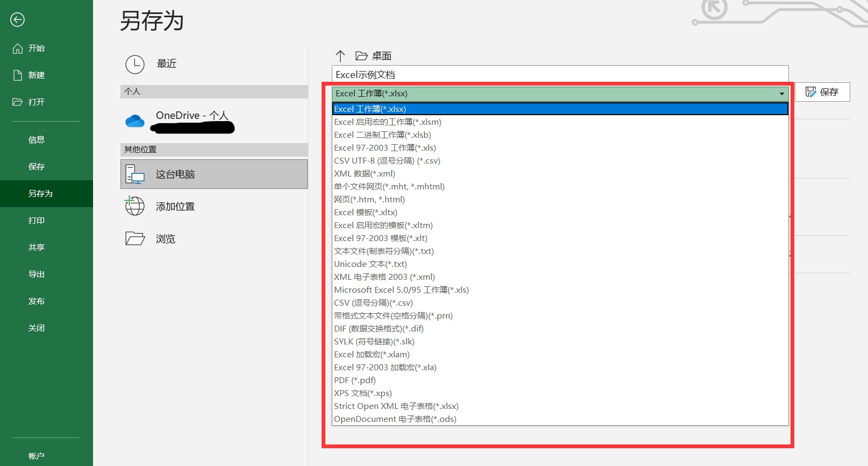868x466 pixels.
Task: Click the 桌面 folder path icon
Action: click(361, 56)
